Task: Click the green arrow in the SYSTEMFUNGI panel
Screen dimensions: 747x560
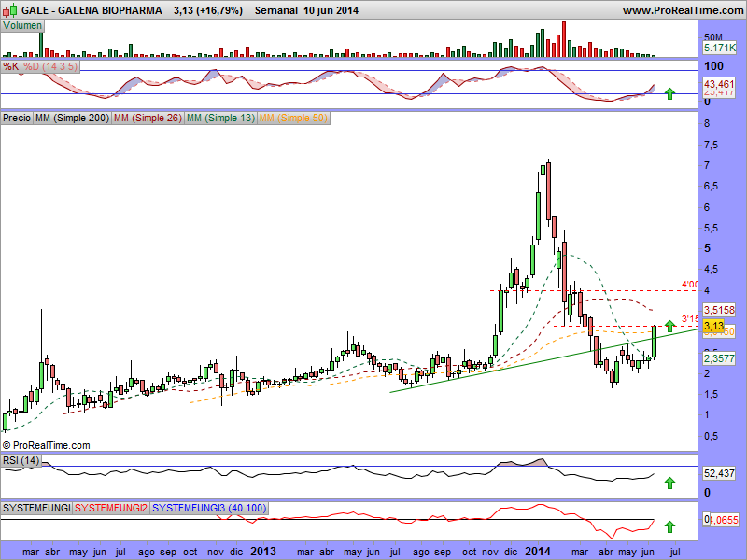Action: (669, 526)
